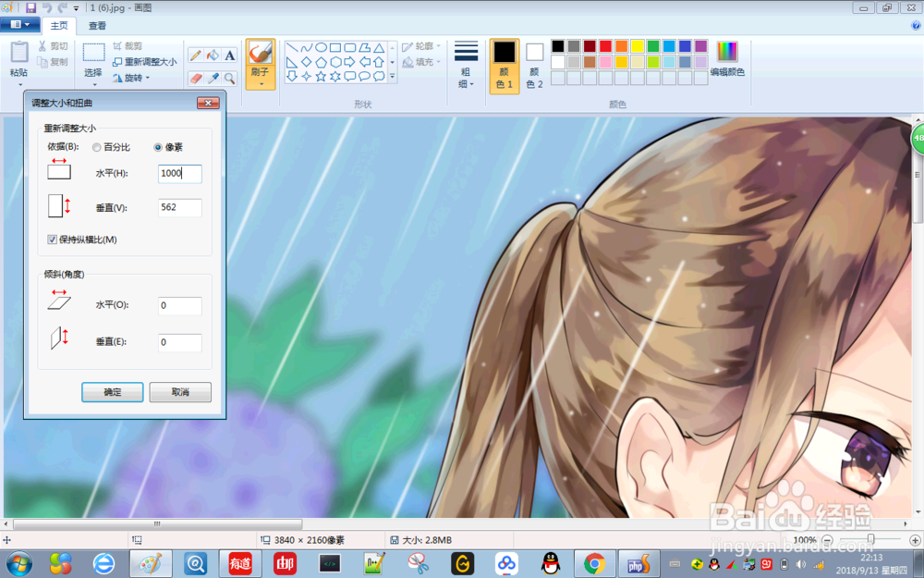Open Internet Explorer from the taskbar

point(104,564)
